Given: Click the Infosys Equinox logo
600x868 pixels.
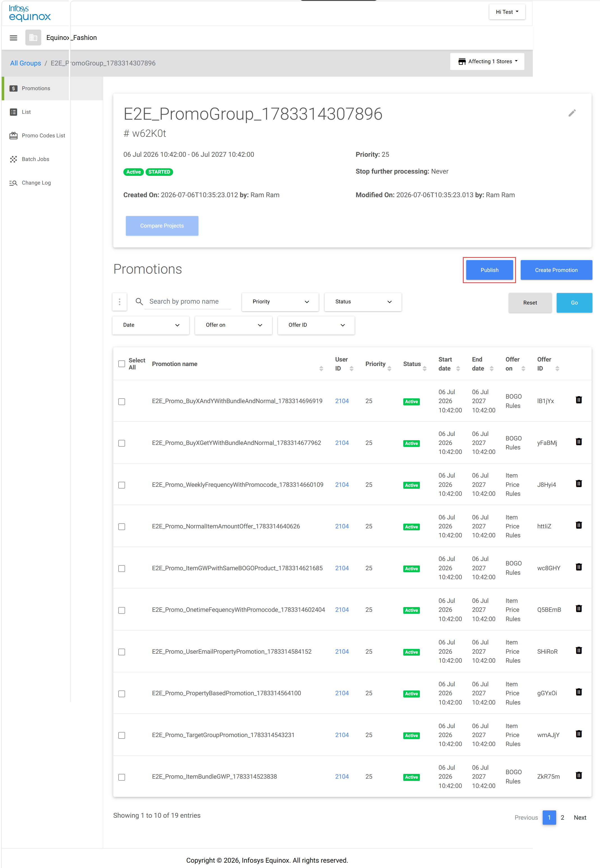Looking at the screenshot, I should coord(30,13).
